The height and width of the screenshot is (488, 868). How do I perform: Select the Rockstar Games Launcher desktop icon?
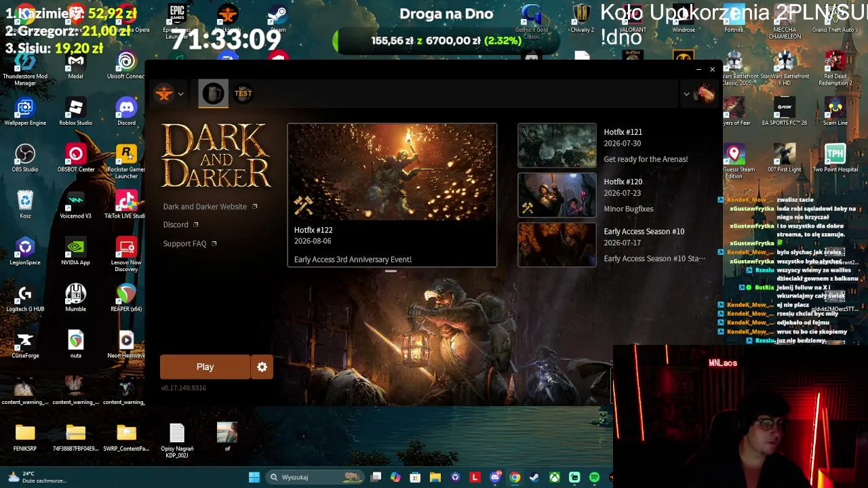126,161
